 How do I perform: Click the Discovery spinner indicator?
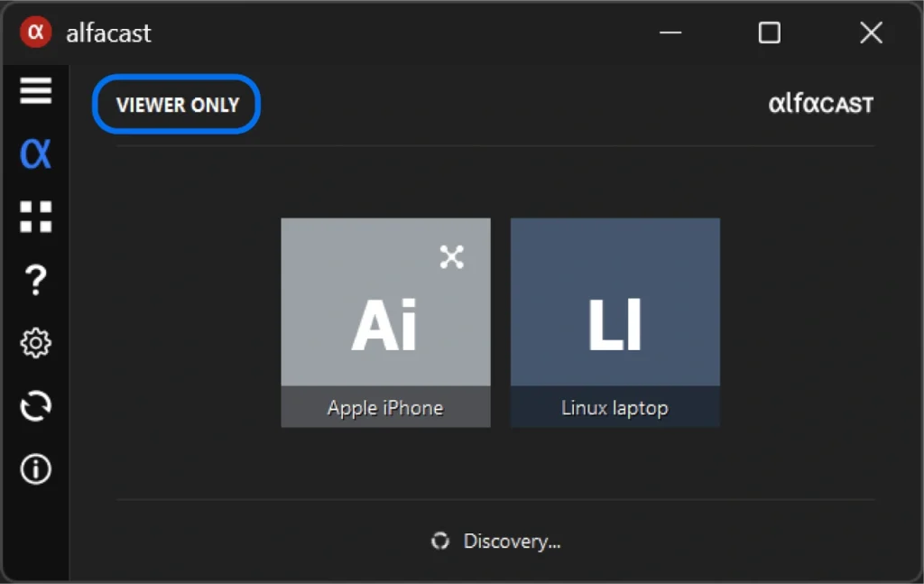[x=439, y=541]
